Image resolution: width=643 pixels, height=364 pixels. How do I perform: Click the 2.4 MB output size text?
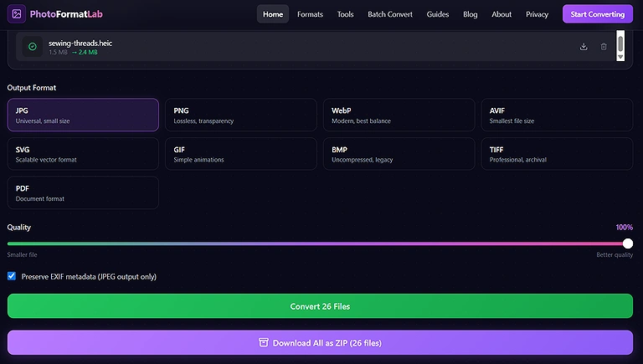coord(88,52)
